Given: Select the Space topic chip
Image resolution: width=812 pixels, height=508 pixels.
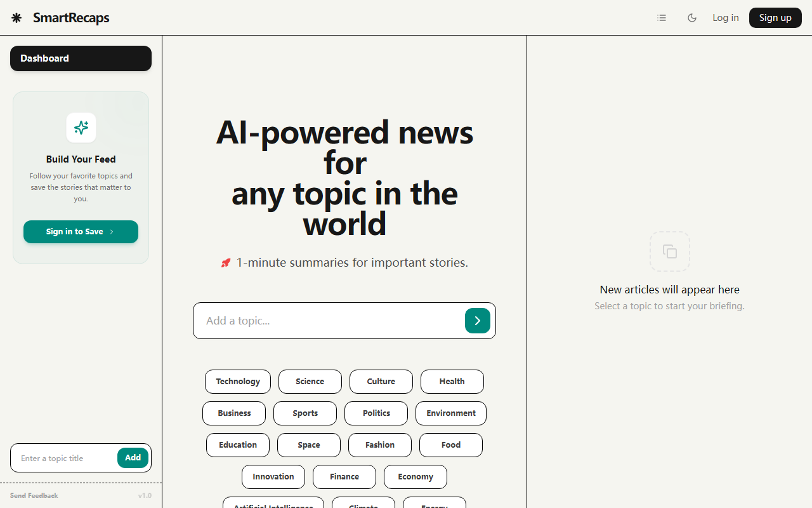Looking at the screenshot, I should click(309, 445).
